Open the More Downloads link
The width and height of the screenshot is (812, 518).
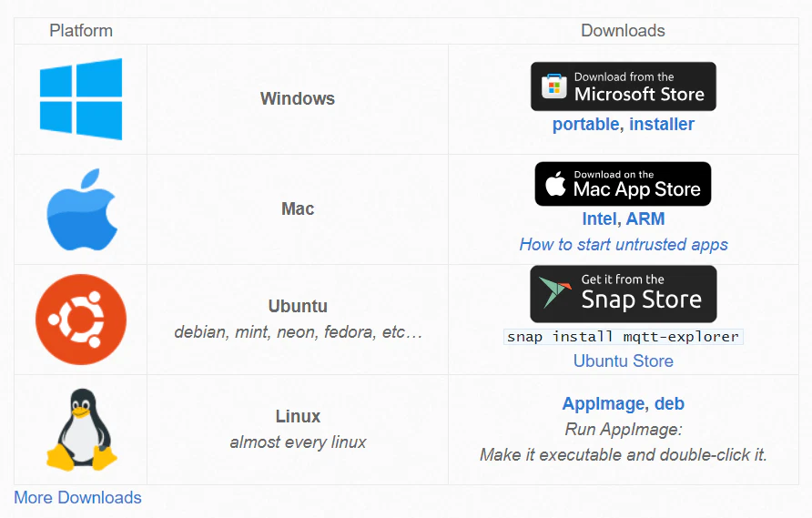tap(78, 498)
